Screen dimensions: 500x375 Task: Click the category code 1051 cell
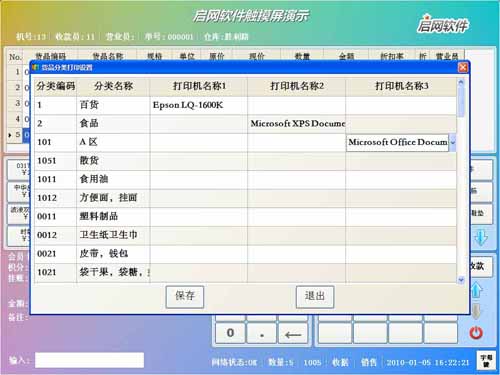[55, 161]
